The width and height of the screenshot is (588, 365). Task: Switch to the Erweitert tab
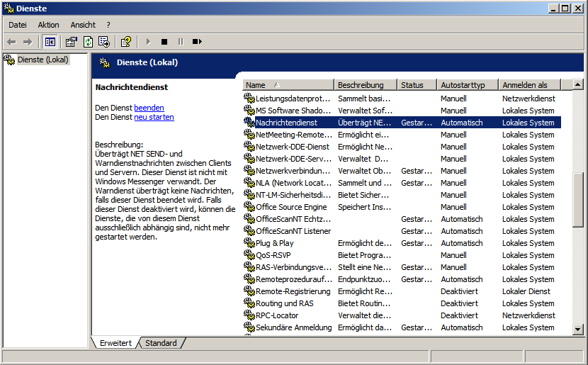(x=115, y=343)
